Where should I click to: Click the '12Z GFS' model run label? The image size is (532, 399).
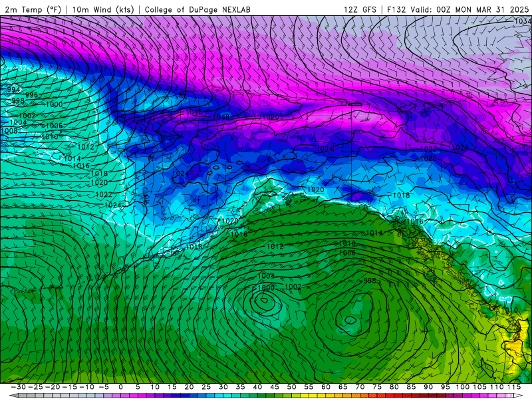click(x=360, y=9)
